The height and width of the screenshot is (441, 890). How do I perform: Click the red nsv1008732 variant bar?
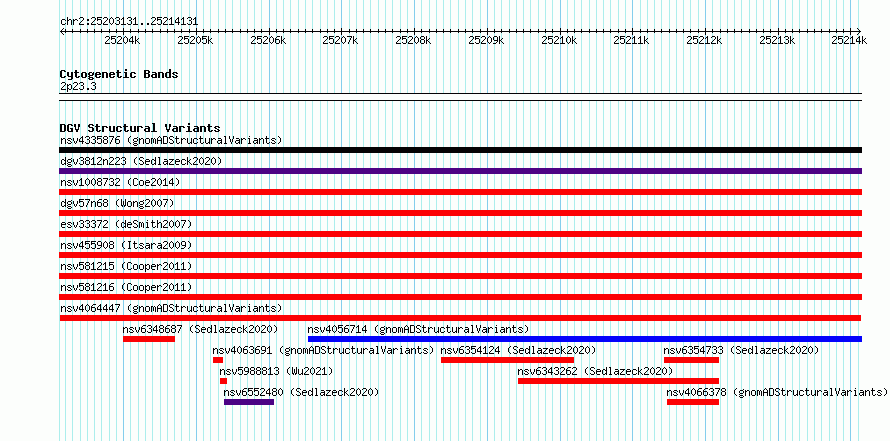[461, 192]
